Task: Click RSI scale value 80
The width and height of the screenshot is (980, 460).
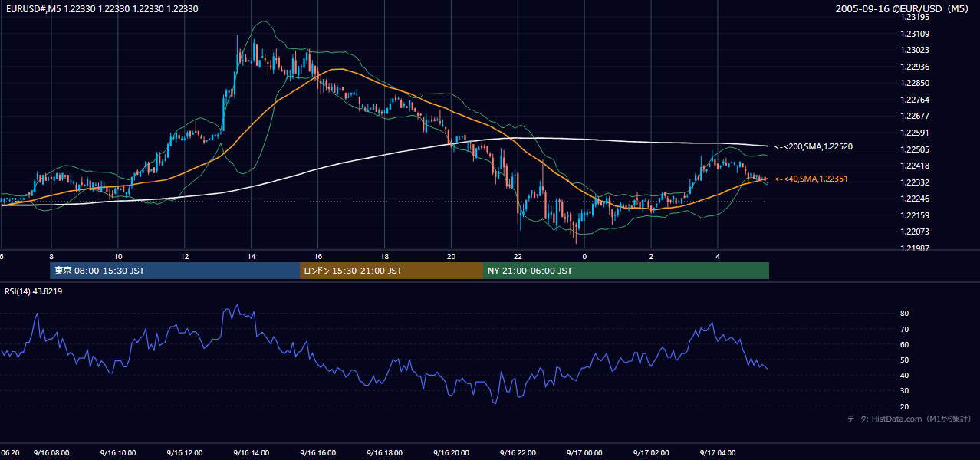Action: 905,314
